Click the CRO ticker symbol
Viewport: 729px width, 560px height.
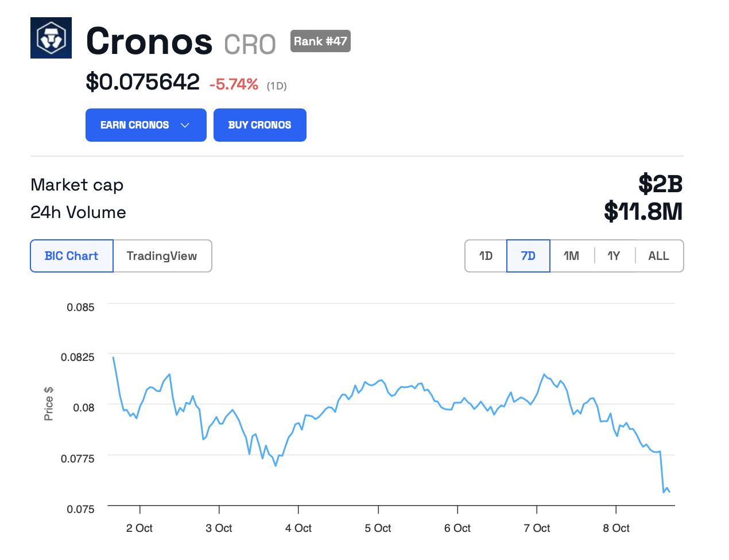click(250, 45)
